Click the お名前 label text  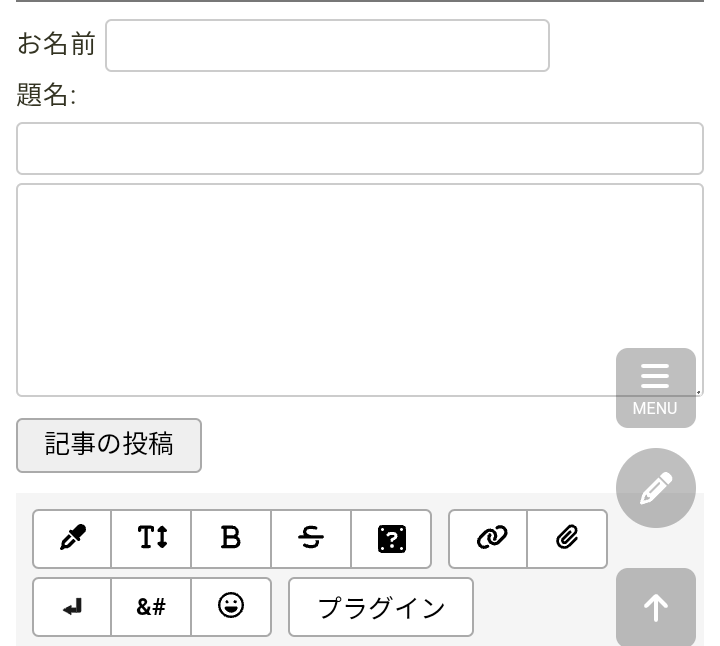(57, 45)
